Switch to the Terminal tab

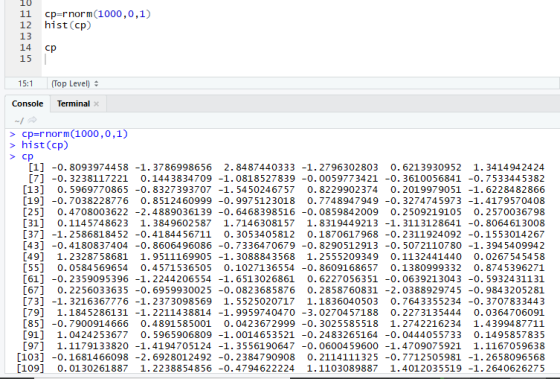(x=73, y=104)
